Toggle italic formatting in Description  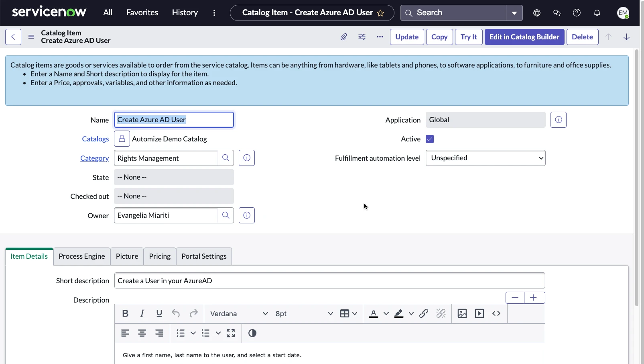[142, 314]
